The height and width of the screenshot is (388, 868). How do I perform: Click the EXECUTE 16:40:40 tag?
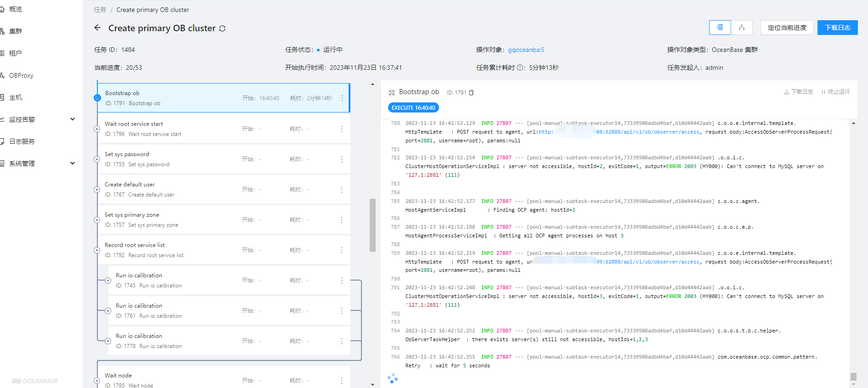pos(413,107)
